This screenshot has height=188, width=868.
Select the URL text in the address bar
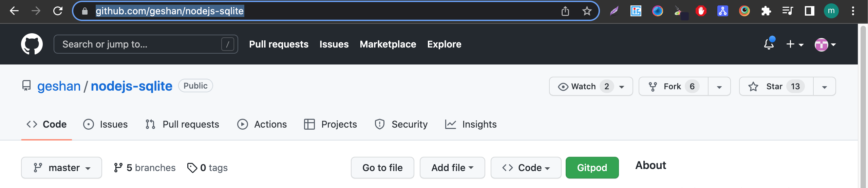tap(170, 11)
